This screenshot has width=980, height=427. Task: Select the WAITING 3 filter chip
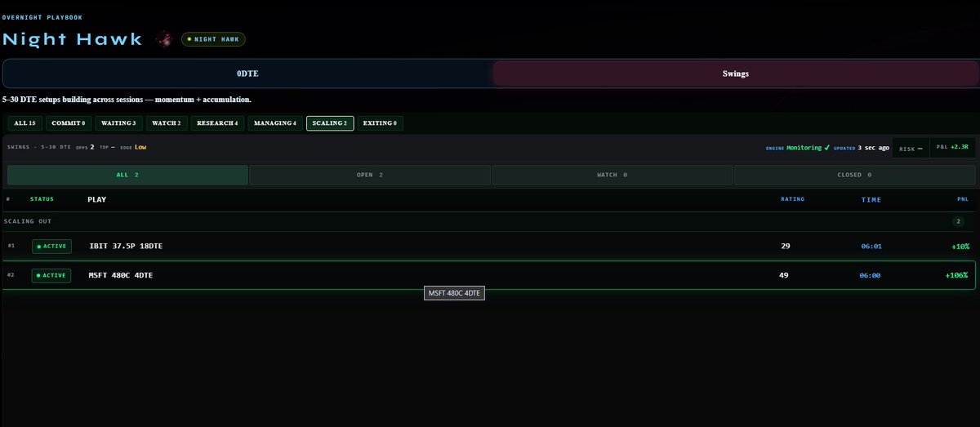click(x=118, y=123)
